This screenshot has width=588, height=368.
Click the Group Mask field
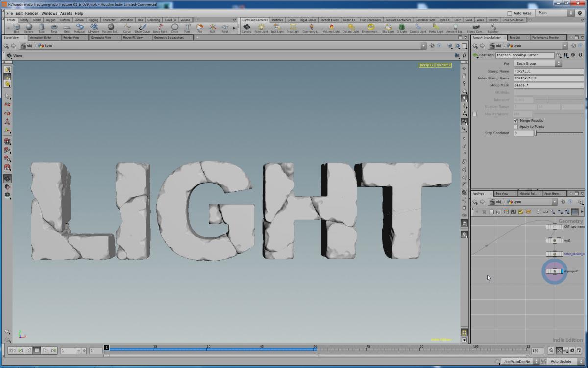coord(548,85)
